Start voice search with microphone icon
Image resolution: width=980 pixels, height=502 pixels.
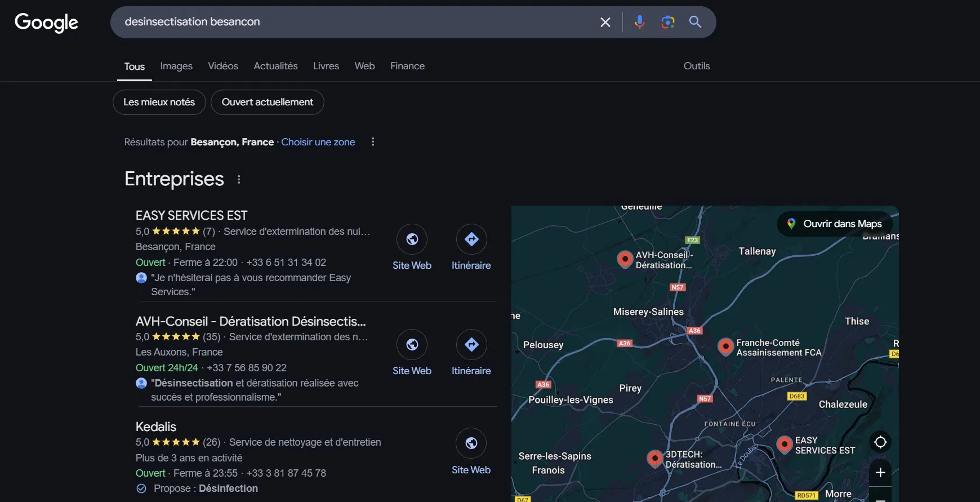pyautogui.click(x=639, y=22)
